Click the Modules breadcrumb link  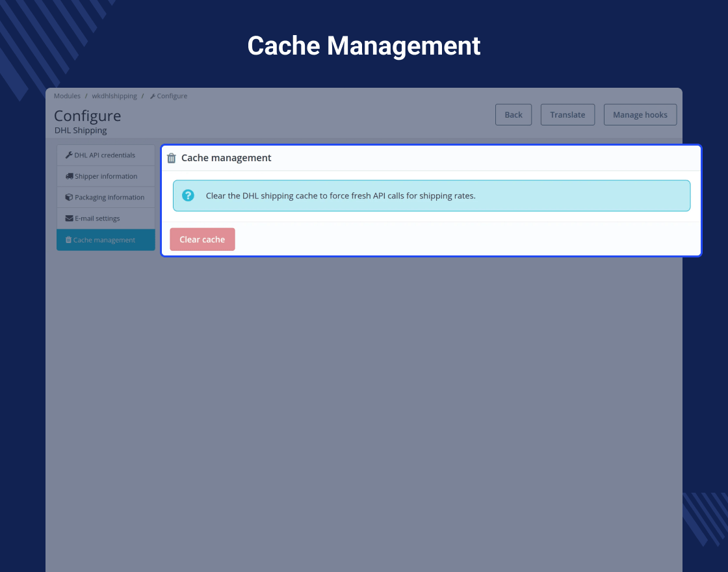[x=67, y=96]
